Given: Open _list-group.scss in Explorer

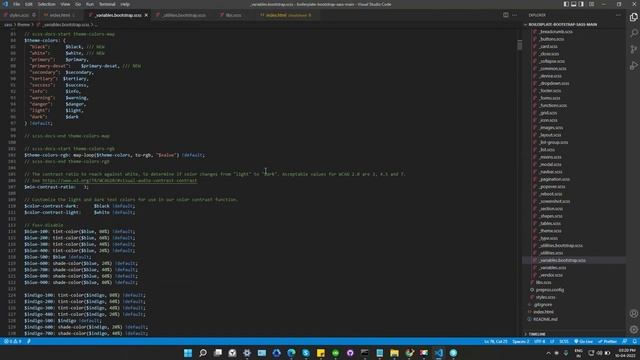Looking at the screenshot, I should point(553,142).
